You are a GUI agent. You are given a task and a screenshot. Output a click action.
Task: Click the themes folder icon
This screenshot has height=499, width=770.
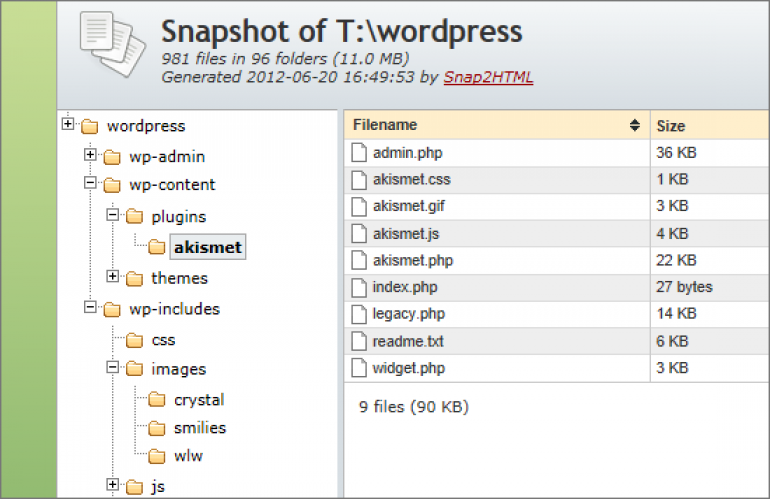point(135,278)
